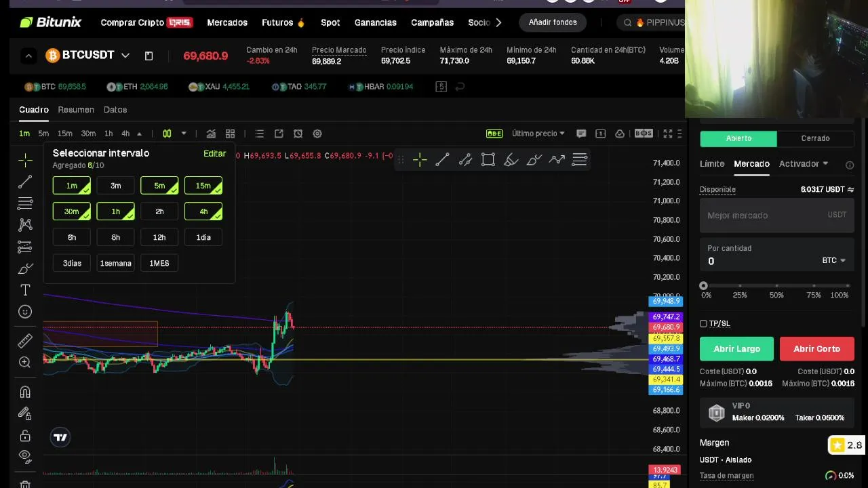Click the quantity slider handle at 0%
This screenshot has height=488, width=868.
704,286
